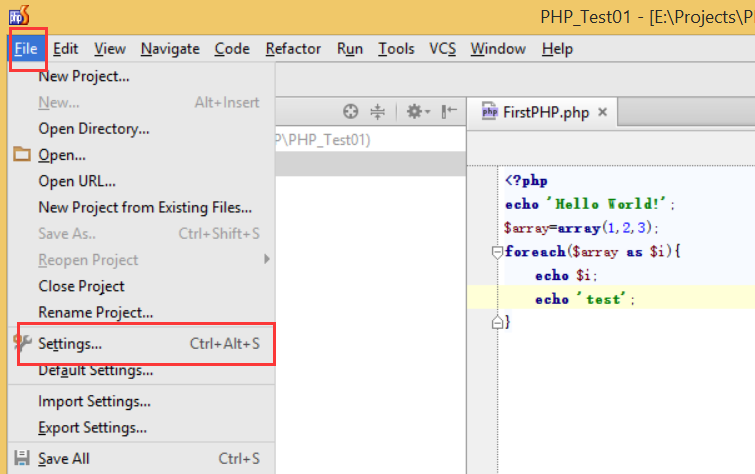The height and width of the screenshot is (474, 755).
Task: Click the wrench icon beside Settings
Action: [22, 343]
